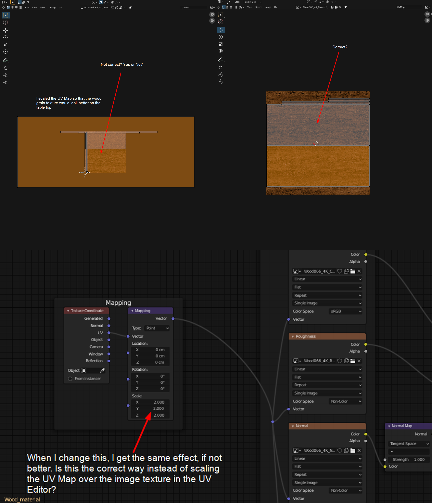The image size is (432, 504).
Task: Open the UV menu in the UV editor
Action: [x=60, y=8]
